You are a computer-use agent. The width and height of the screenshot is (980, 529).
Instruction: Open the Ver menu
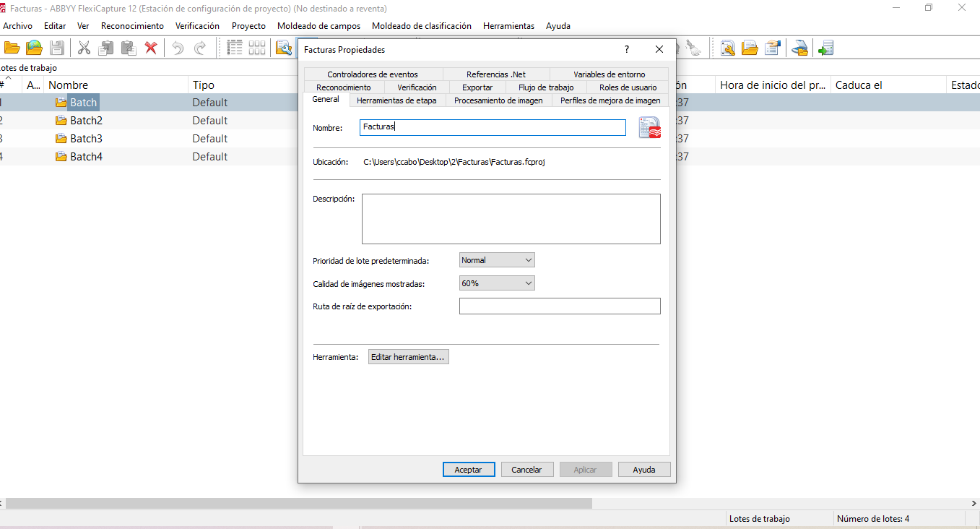point(83,26)
